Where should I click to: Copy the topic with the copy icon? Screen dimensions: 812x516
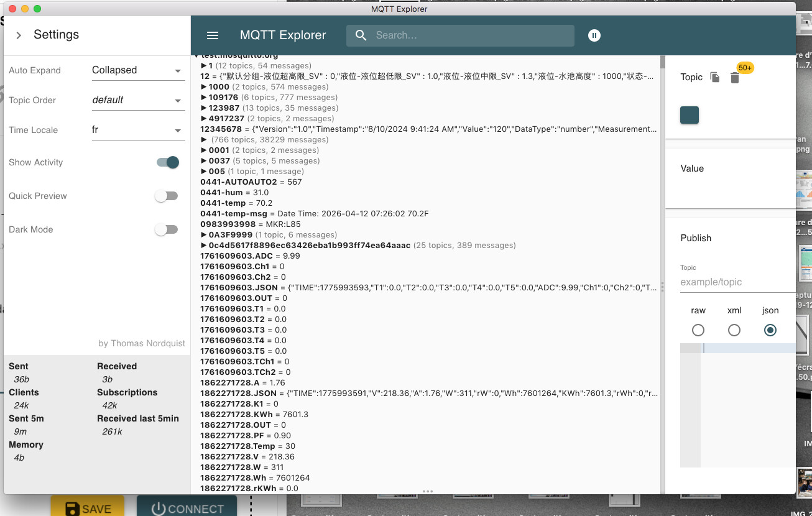pos(715,77)
